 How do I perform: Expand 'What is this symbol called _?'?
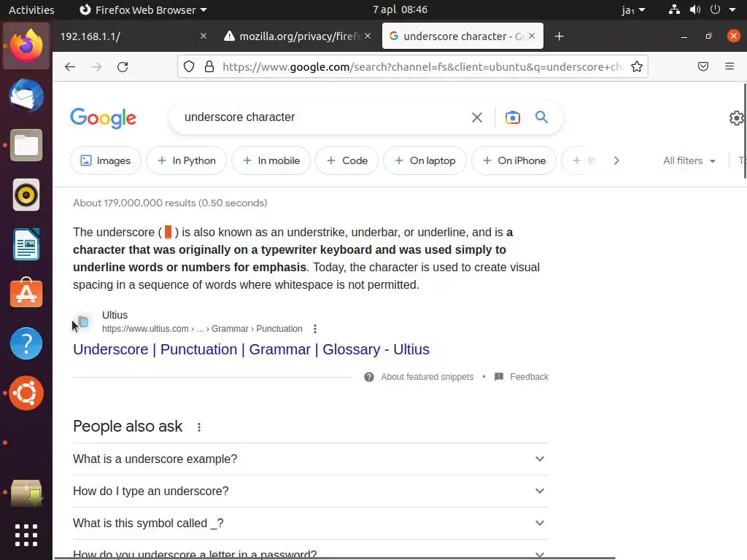(x=311, y=524)
